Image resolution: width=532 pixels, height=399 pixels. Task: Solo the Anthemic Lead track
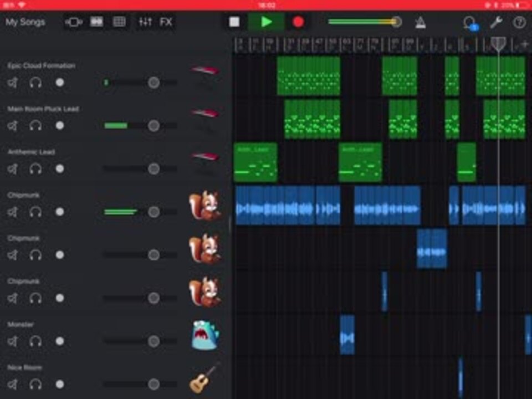click(35, 169)
